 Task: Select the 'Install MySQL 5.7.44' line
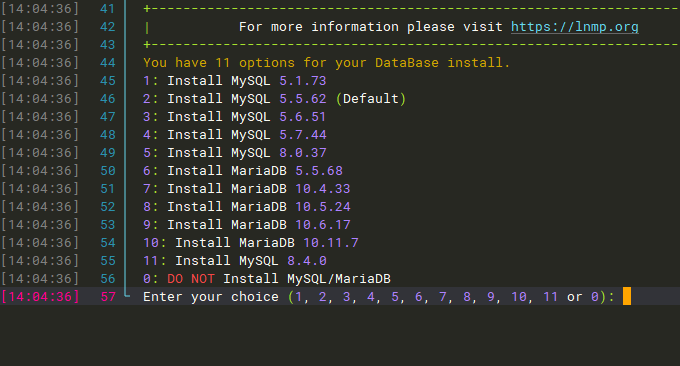point(235,135)
